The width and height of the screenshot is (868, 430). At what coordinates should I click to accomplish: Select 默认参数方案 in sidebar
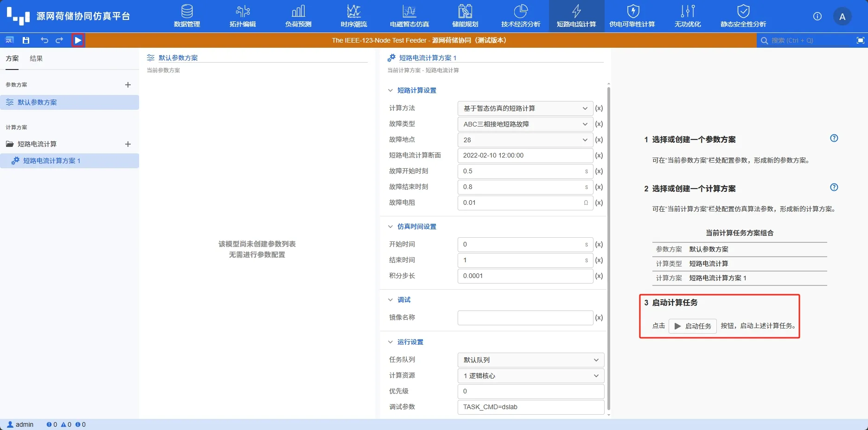(70, 102)
